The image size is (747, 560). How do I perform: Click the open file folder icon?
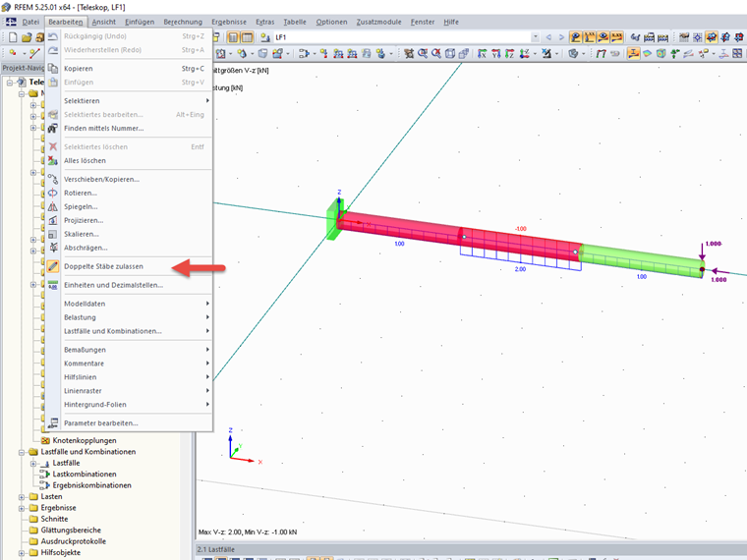pyautogui.click(x=27, y=37)
